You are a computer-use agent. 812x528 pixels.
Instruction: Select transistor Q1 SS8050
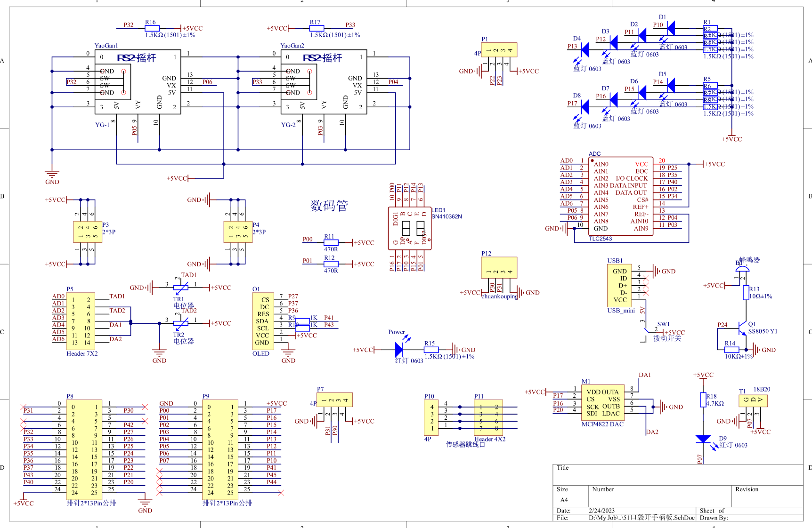pyautogui.click(x=742, y=328)
